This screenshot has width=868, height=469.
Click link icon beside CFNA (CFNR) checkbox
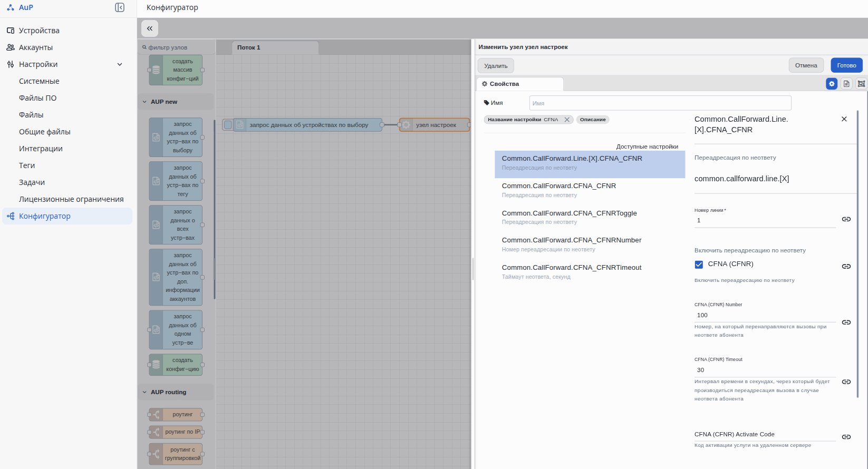pyautogui.click(x=846, y=267)
